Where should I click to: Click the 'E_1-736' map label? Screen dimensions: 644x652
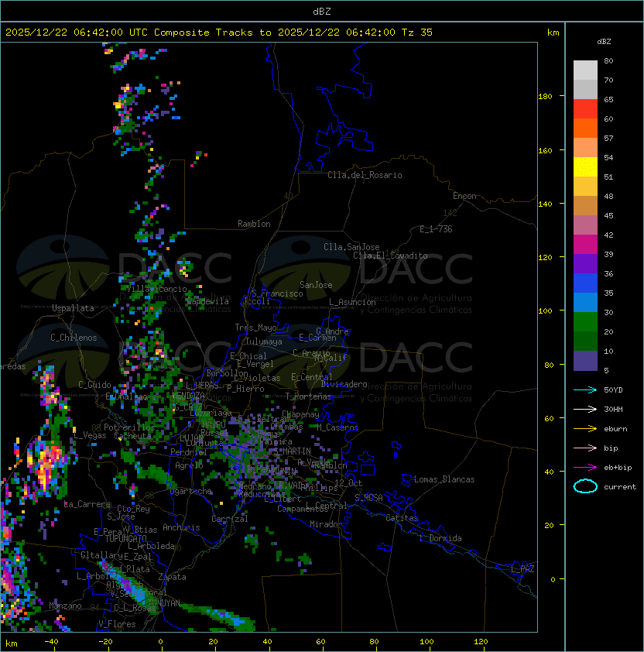coord(436,229)
